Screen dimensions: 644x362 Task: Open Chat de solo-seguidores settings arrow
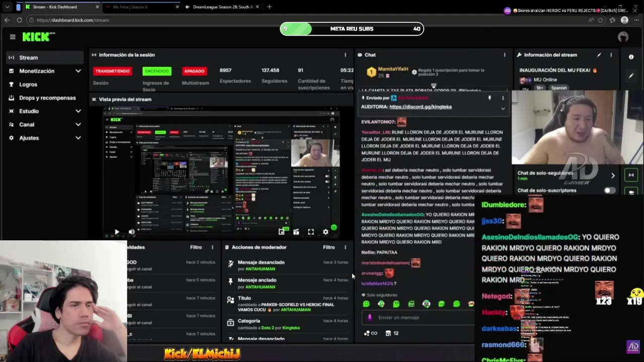tap(613, 175)
